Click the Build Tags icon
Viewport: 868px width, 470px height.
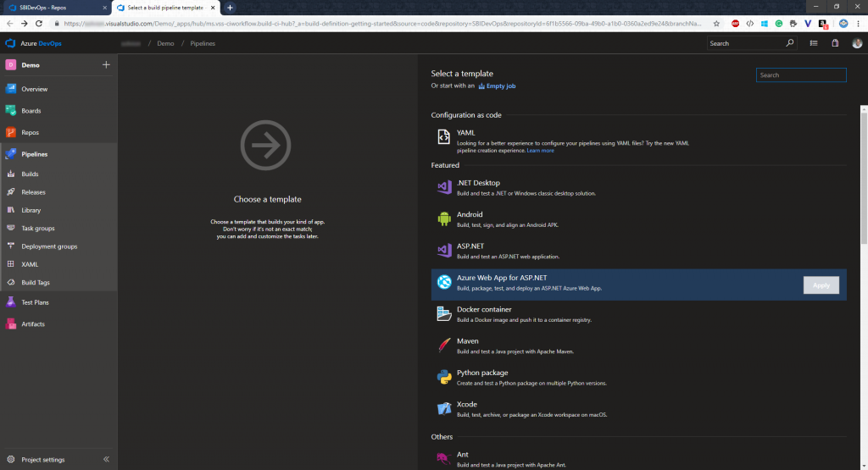pyautogui.click(x=10, y=282)
